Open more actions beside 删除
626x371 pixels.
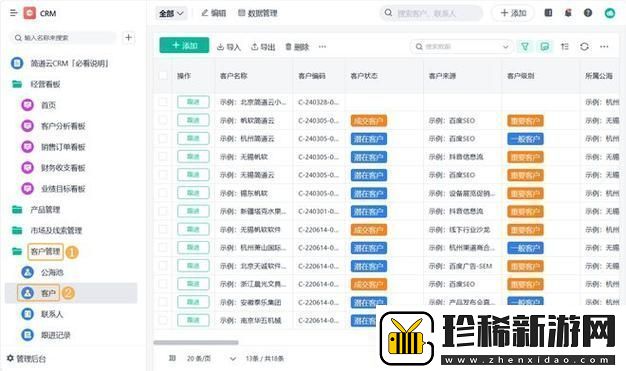tap(322, 47)
